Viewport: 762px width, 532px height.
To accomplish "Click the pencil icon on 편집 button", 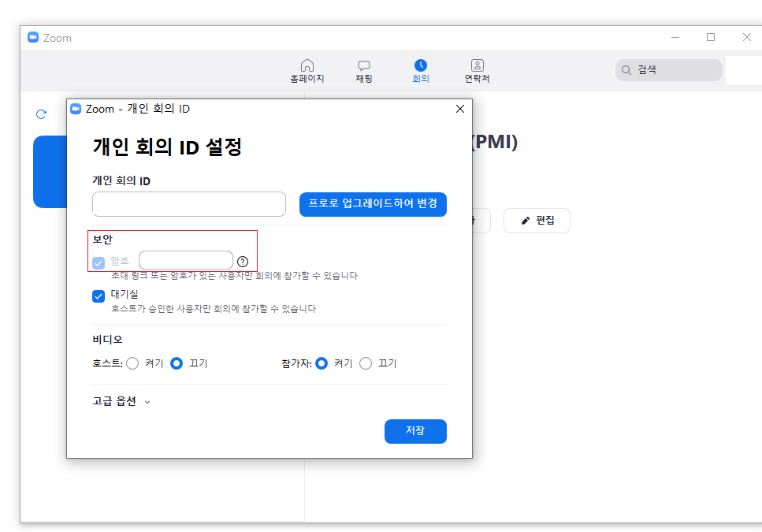I will (x=526, y=221).
